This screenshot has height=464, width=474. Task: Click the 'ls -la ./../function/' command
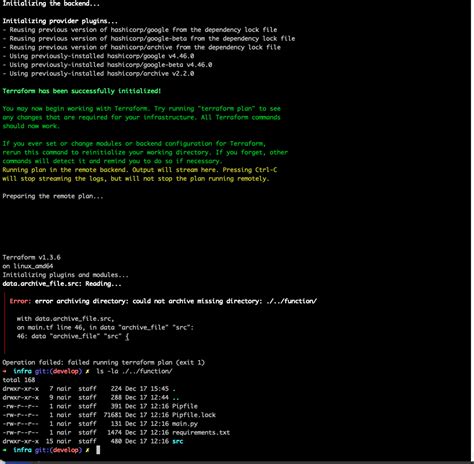[x=134, y=371]
